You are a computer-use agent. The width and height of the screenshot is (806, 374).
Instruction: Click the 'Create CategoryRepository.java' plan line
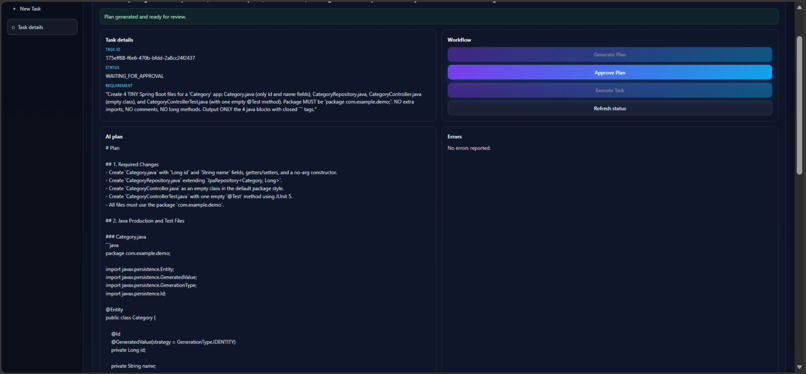pos(194,181)
